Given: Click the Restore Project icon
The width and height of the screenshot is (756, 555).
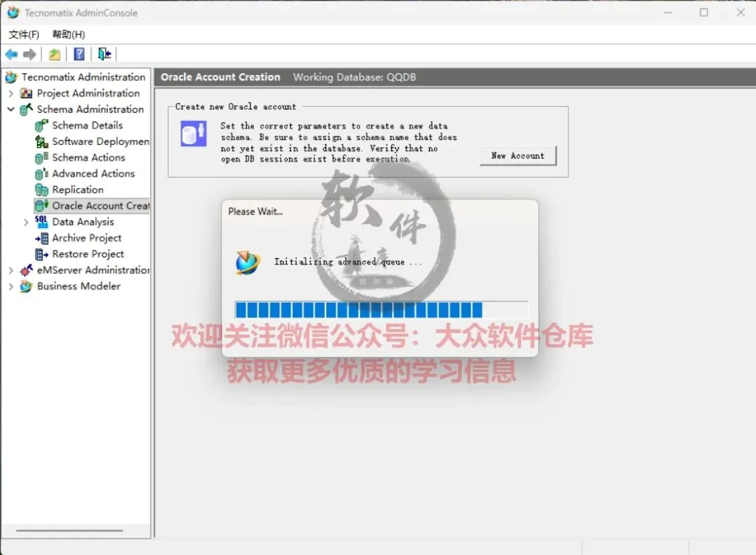Looking at the screenshot, I should tap(41, 254).
